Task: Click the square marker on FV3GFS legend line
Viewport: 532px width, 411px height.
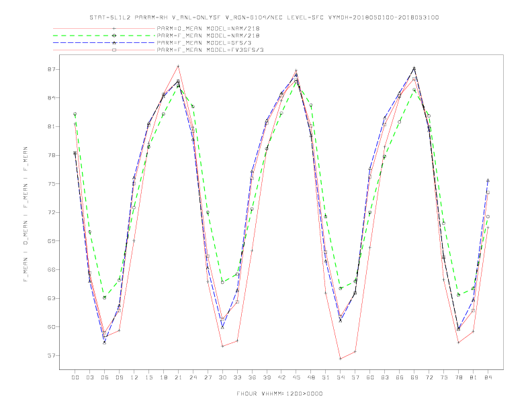Action: click(x=114, y=50)
